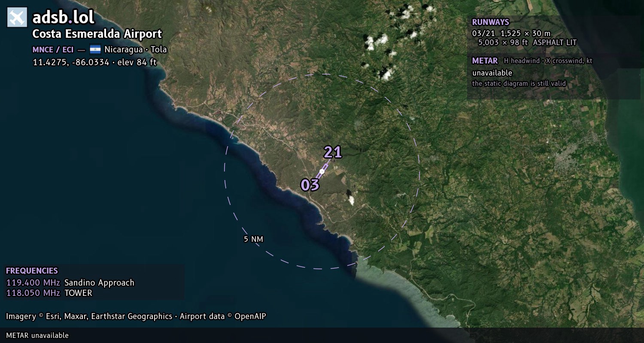The width and height of the screenshot is (644, 343).
Task: Click the adsb.lol site title
Action: click(x=64, y=18)
